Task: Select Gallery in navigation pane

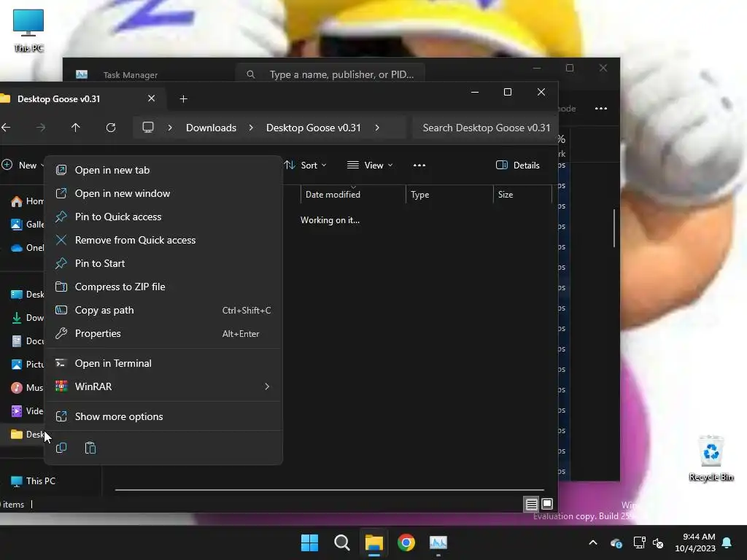Action: (27, 225)
